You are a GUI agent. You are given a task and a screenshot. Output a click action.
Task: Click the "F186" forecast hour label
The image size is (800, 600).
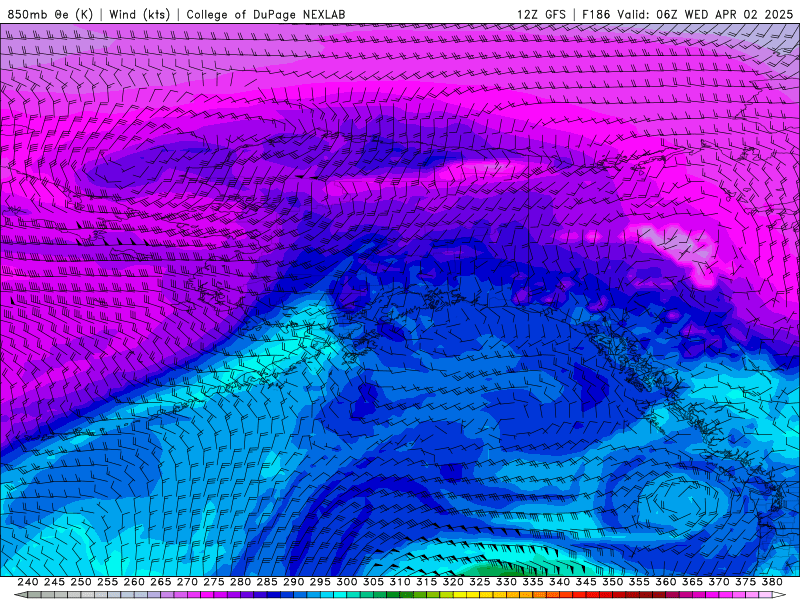596,14
